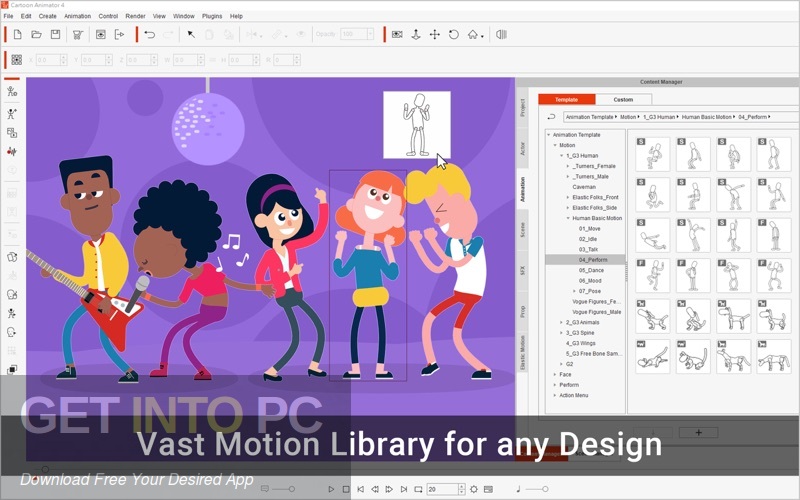The width and height of the screenshot is (800, 500).
Task: Open the Actor vertical tab
Action: click(x=522, y=148)
